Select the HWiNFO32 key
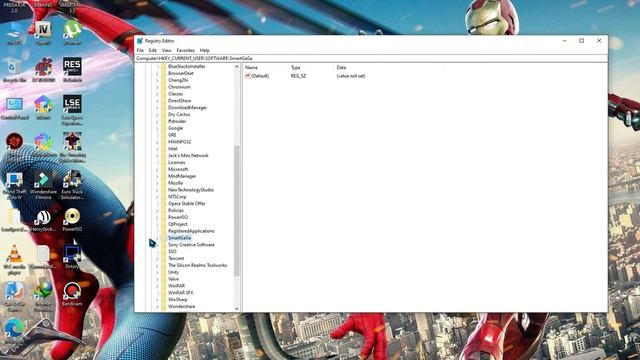 pos(179,142)
